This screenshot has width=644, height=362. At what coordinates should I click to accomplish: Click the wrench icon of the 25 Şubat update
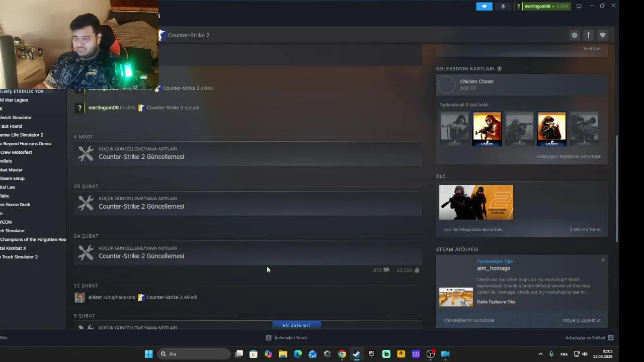(86, 203)
